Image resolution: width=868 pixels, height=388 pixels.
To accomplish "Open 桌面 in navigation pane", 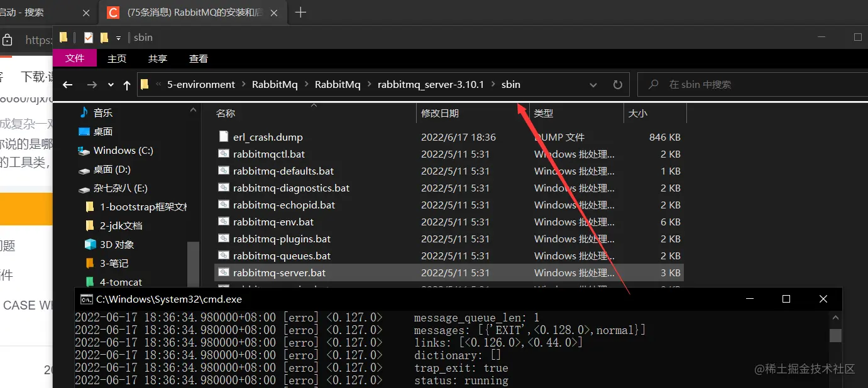I will (x=103, y=132).
